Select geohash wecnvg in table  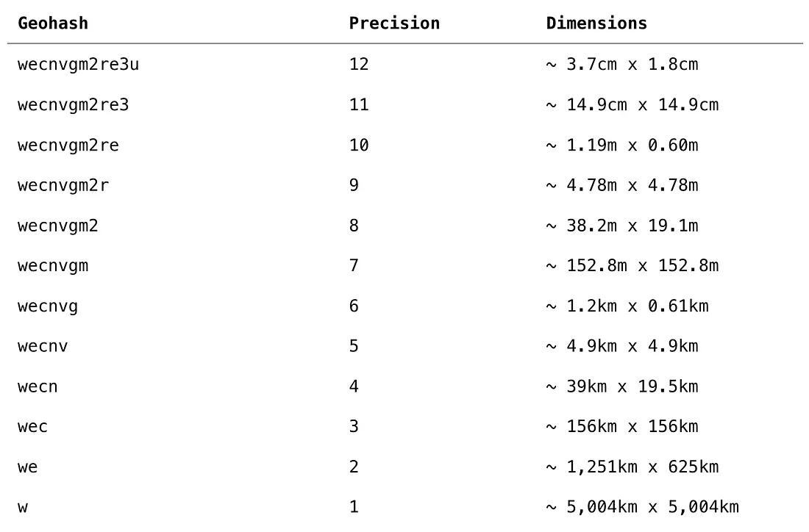(x=48, y=306)
